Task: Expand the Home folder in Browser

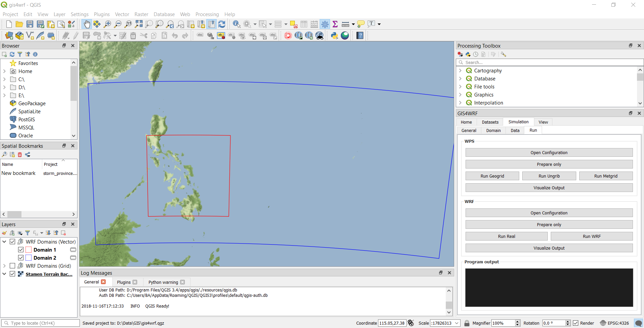Action: 4,71
